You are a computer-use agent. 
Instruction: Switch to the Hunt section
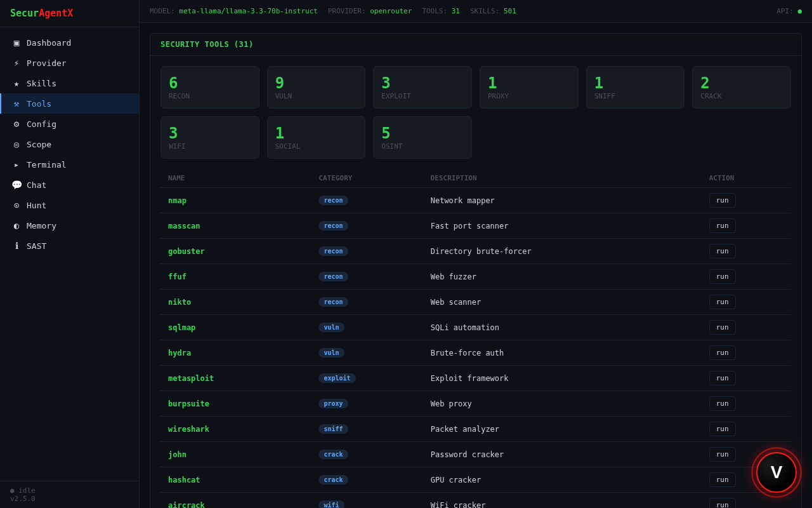(x=70, y=205)
